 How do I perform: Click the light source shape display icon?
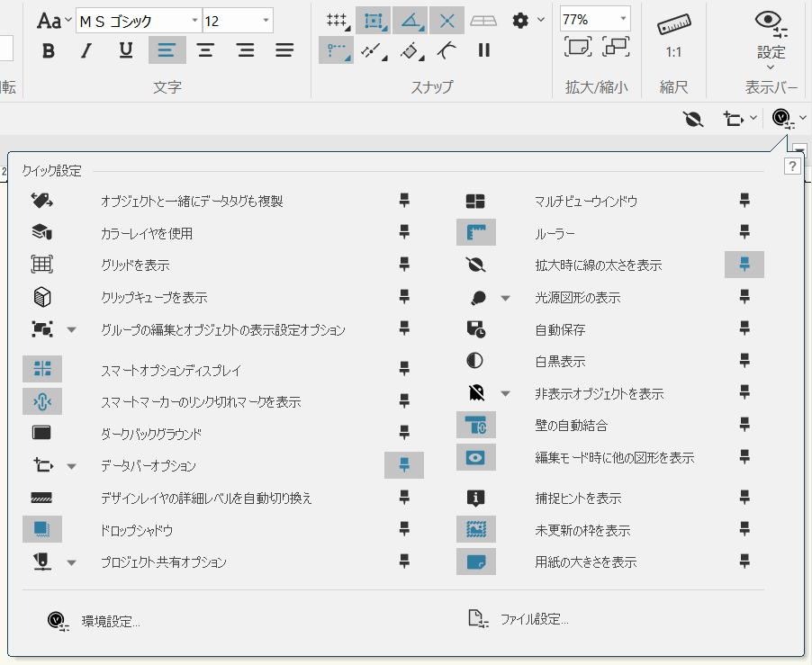(x=477, y=298)
